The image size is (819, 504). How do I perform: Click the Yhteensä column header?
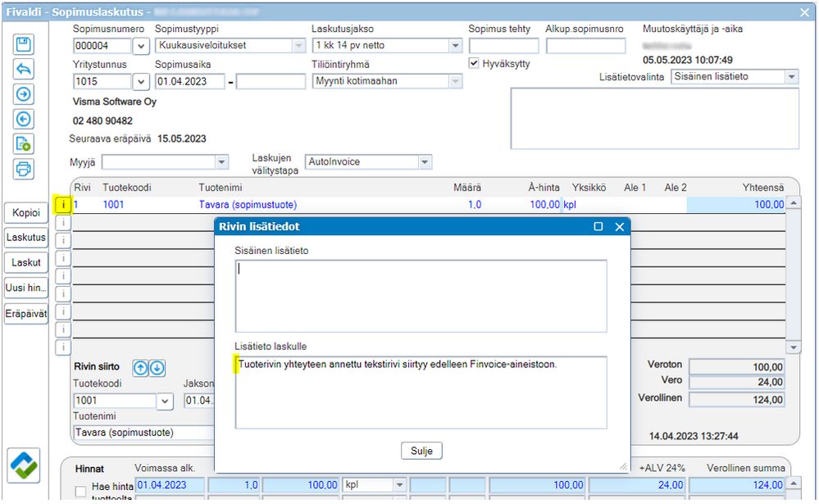pos(763,188)
